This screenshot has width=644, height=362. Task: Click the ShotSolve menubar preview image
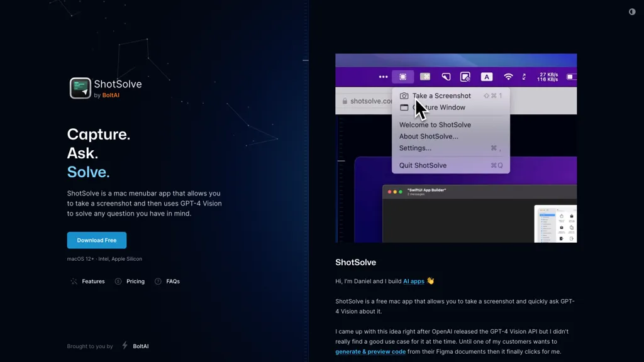(456, 148)
